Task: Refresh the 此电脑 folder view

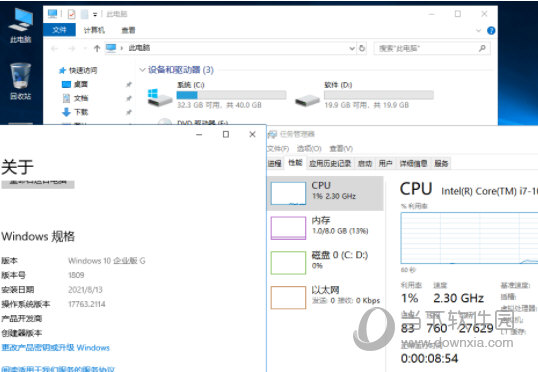Action: click(362, 48)
